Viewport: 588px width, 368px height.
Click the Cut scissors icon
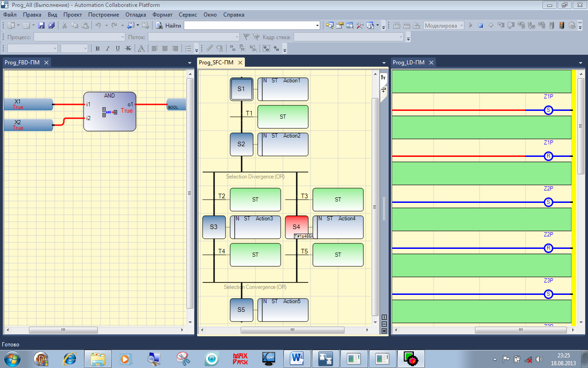pyautogui.click(x=65, y=26)
